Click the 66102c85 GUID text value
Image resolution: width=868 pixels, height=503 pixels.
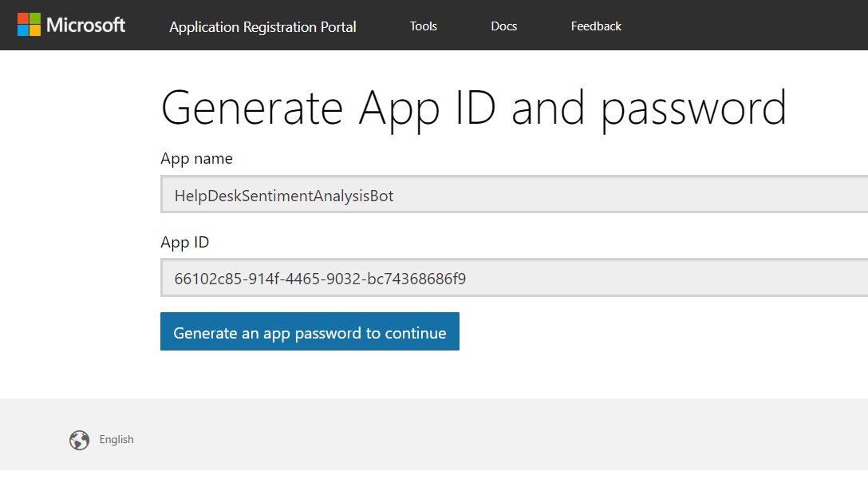pyautogui.click(x=320, y=279)
